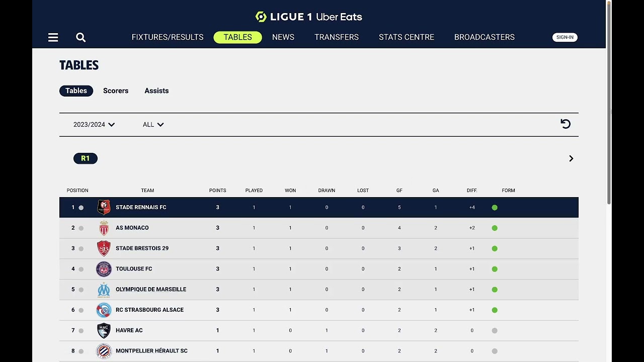
Task: Open Olympique de Marseille team link
Action: (x=151, y=290)
